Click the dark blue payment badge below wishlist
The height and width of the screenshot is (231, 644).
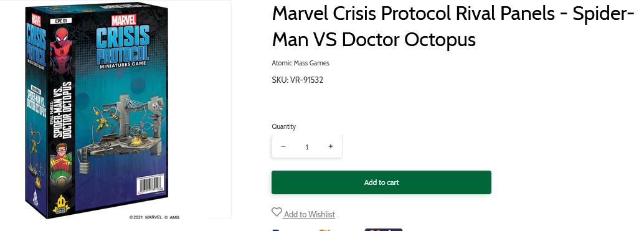coord(383,229)
